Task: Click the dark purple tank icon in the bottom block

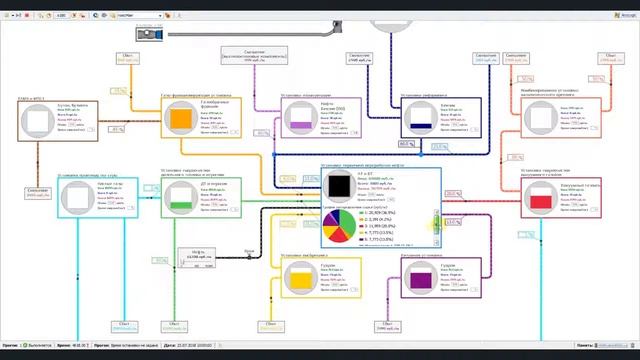Action: coord(421,278)
